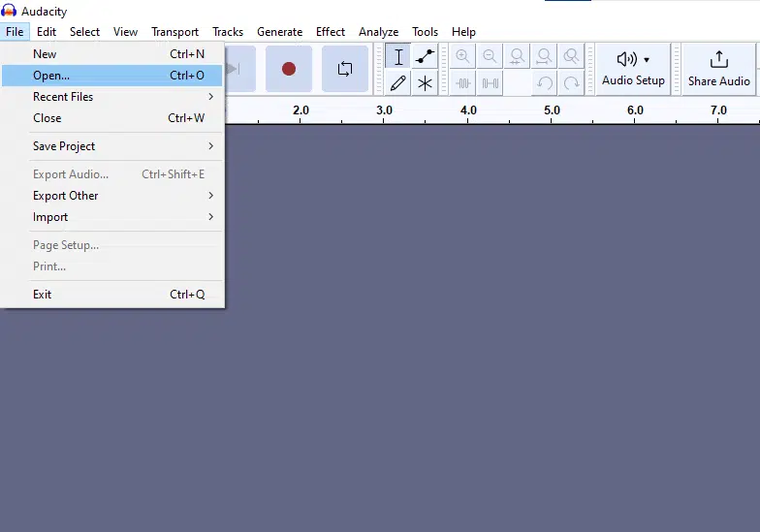The height and width of the screenshot is (532, 760).
Task: Open the Transport menu
Action: tap(174, 31)
